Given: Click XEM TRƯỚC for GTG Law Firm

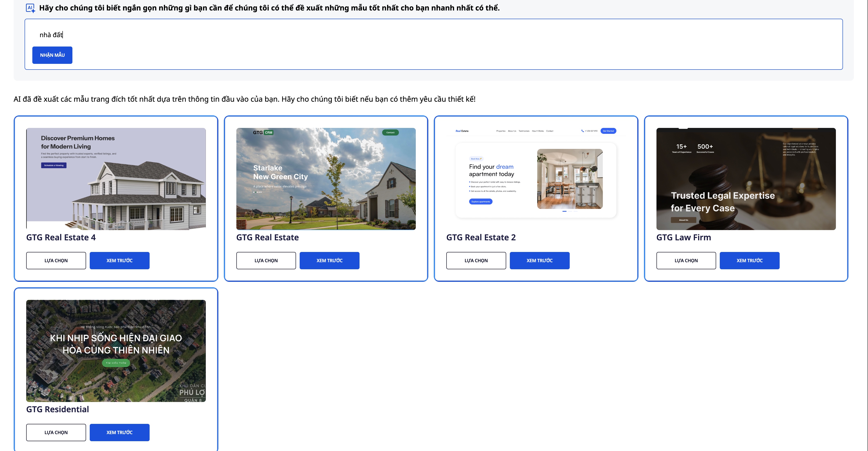Looking at the screenshot, I should (x=749, y=260).
